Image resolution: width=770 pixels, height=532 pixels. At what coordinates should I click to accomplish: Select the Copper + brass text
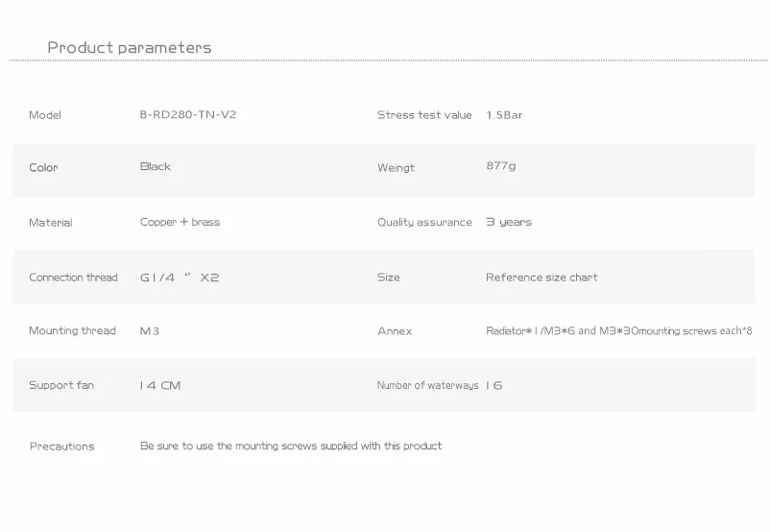(180, 223)
